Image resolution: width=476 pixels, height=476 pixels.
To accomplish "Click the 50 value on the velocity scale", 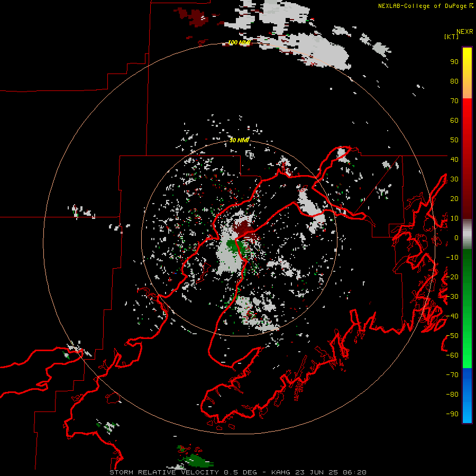I will 454,140.
